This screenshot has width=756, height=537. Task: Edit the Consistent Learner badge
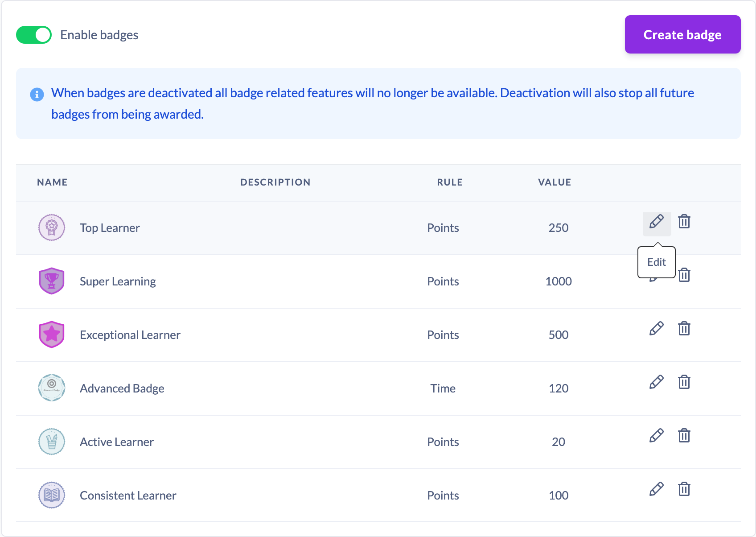(657, 489)
